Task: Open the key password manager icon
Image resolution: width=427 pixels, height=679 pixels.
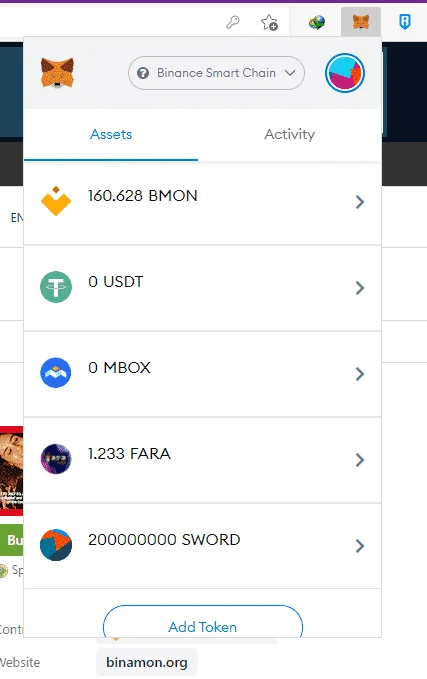Action: tap(233, 22)
